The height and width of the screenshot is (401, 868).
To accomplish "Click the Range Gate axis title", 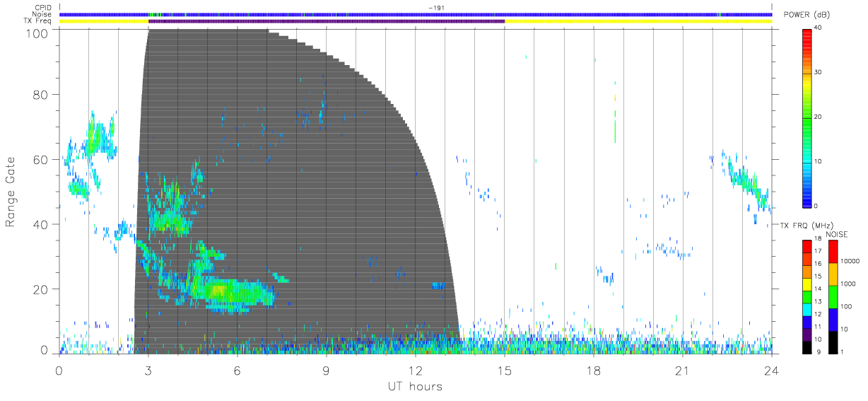I will 11,192.
